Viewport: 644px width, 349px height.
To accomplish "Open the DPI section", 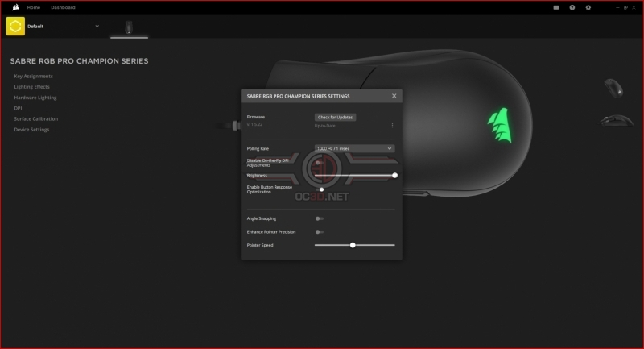I will [x=18, y=108].
